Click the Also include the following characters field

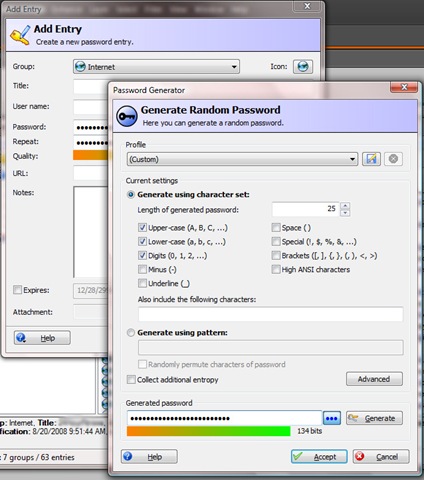(x=270, y=314)
